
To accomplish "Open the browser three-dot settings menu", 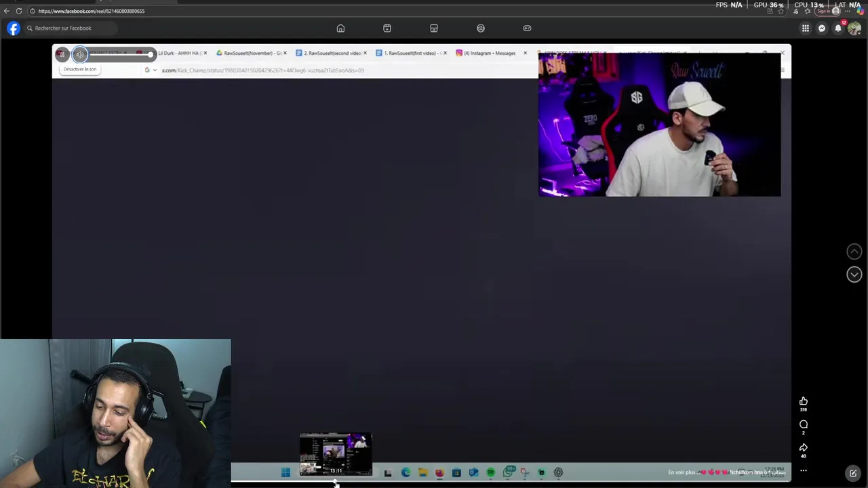I will (847, 11).
